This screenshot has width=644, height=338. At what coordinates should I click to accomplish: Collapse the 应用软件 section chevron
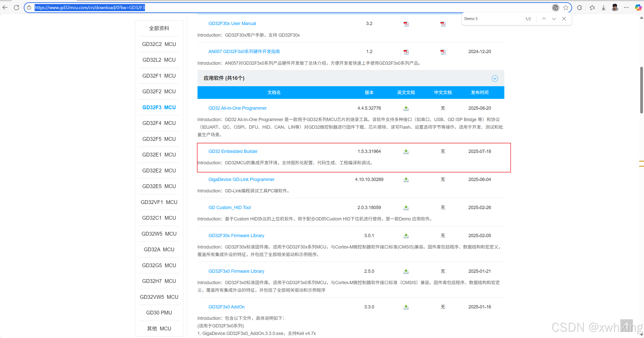(494, 79)
